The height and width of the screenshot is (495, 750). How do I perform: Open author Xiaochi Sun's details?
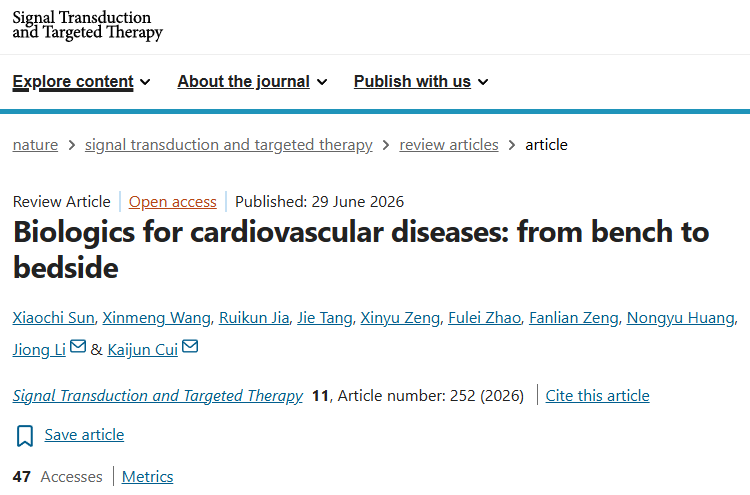coord(54,318)
